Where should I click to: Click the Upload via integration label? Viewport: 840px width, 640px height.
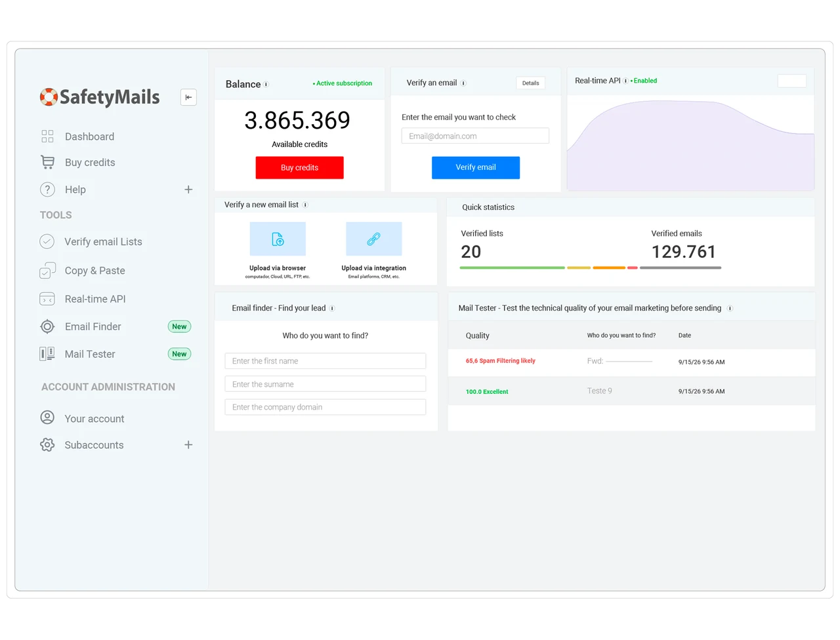tap(373, 268)
